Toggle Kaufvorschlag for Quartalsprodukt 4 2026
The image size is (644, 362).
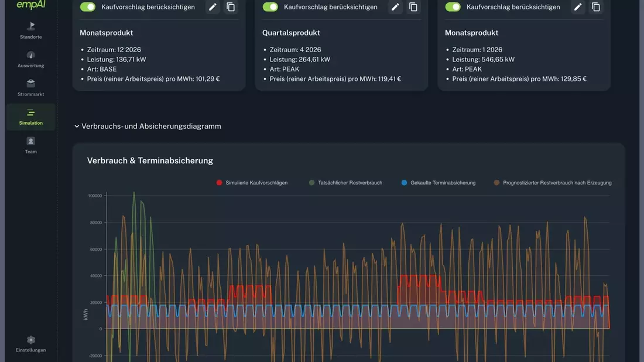click(270, 7)
